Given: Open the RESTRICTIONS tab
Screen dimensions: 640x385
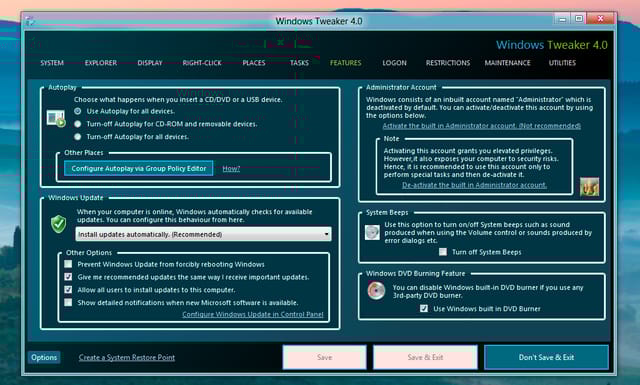Looking at the screenshot, I should 448,63.
